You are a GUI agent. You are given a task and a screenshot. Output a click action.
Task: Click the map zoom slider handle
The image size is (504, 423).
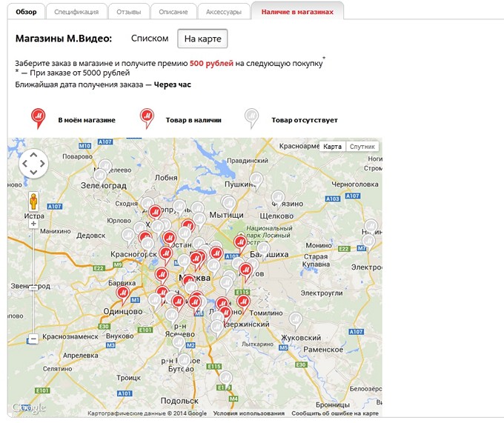33,287
